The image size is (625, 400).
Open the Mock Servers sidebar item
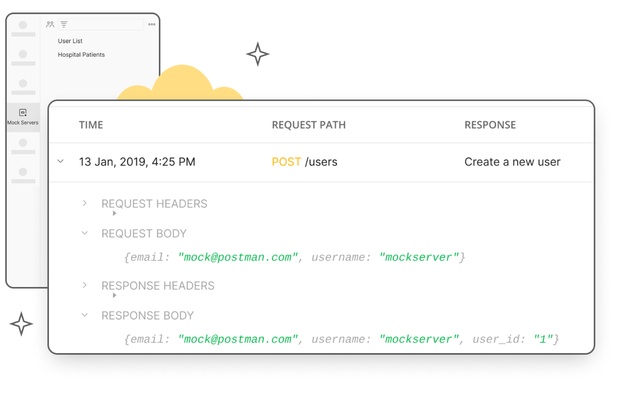pyautogui.click(x=23, y=117)
